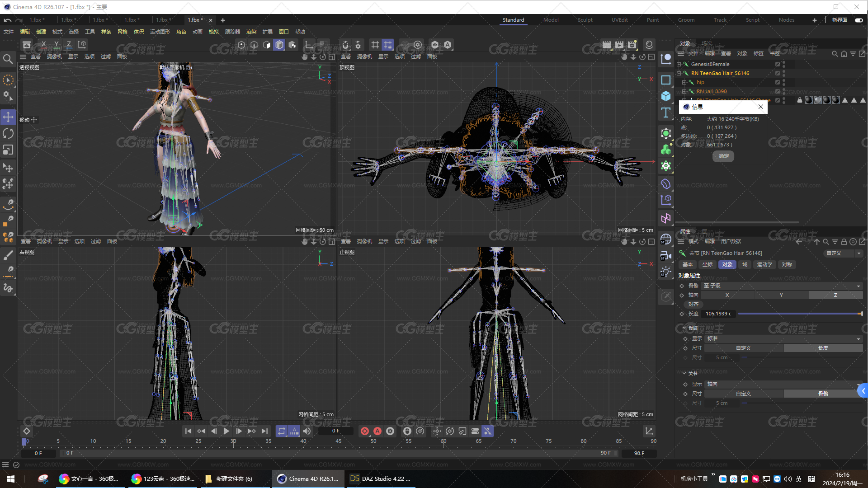Expand the hip tree node

(x=684, y=82)
